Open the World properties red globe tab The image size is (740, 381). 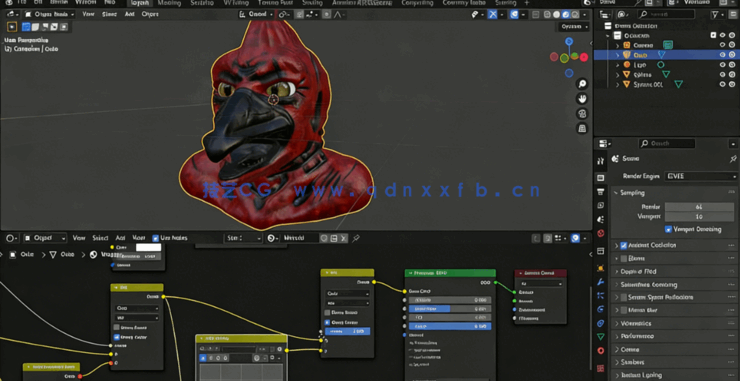(600, 233)
